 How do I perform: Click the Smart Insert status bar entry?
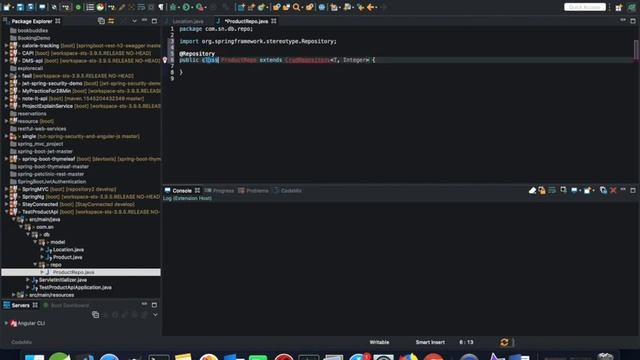pos(430,342)
